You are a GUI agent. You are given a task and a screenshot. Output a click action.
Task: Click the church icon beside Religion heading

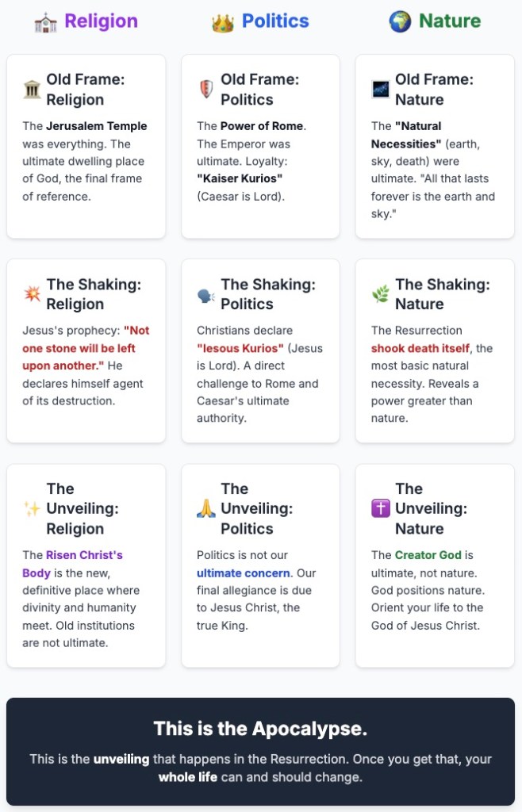click(x=46, y=22)
